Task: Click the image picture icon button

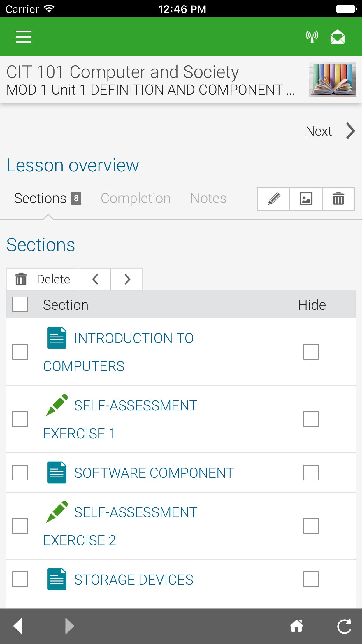Action: tap(306, 199)
